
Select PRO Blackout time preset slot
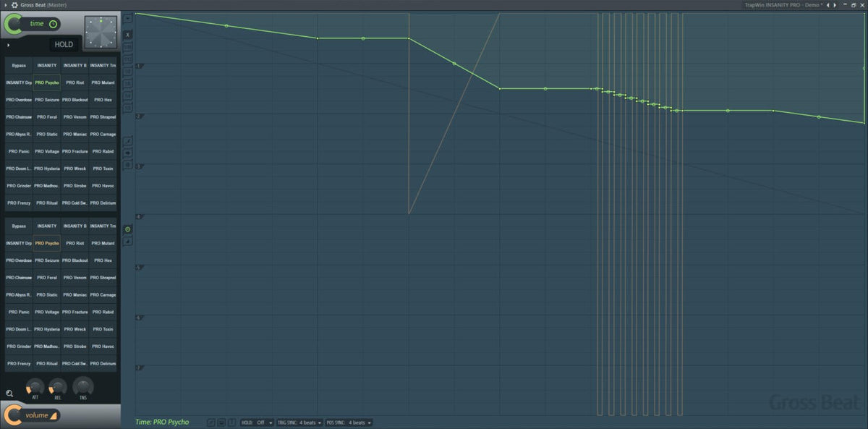75,100
